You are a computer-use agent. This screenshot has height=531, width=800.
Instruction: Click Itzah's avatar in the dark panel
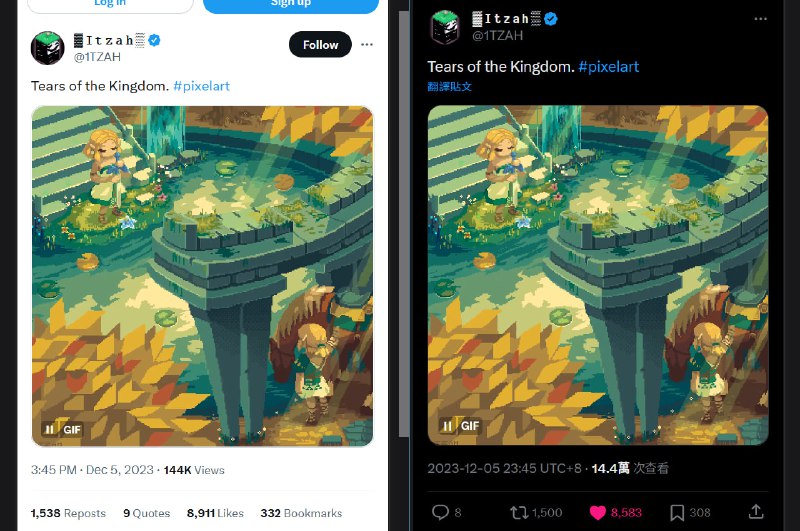[x=445, y=27]
